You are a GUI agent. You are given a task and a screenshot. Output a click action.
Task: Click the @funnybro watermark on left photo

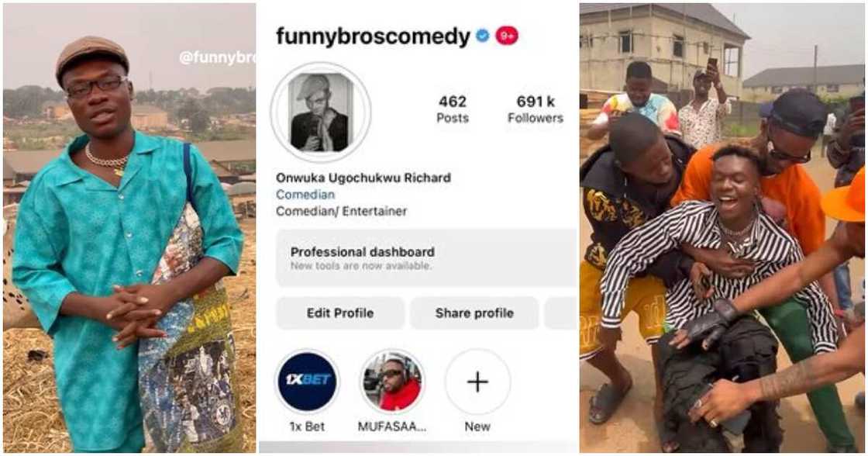coord(216,57)
